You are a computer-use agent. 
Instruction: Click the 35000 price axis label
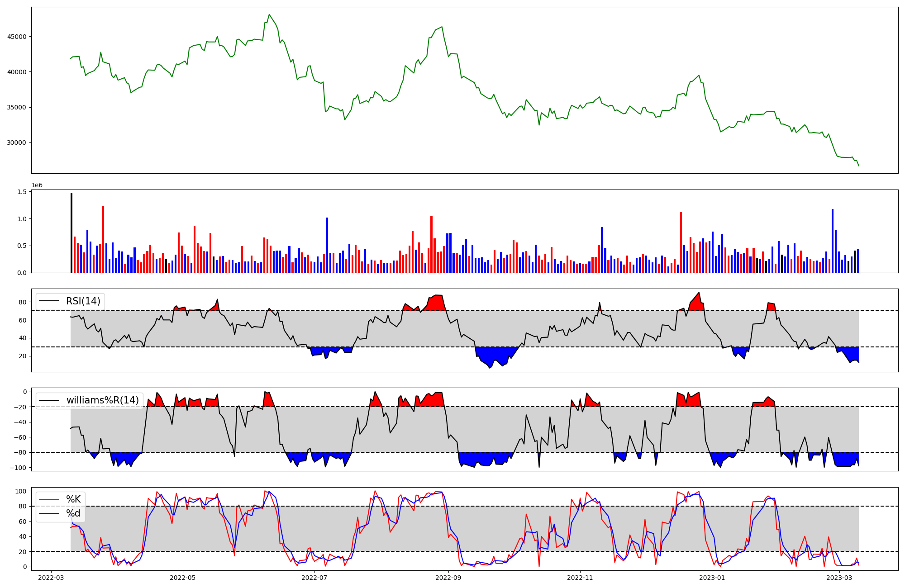coord(17,108)
